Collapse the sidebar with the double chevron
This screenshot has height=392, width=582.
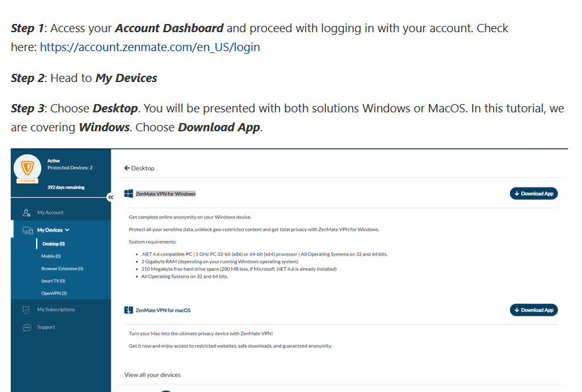click(x=109, y=197)
